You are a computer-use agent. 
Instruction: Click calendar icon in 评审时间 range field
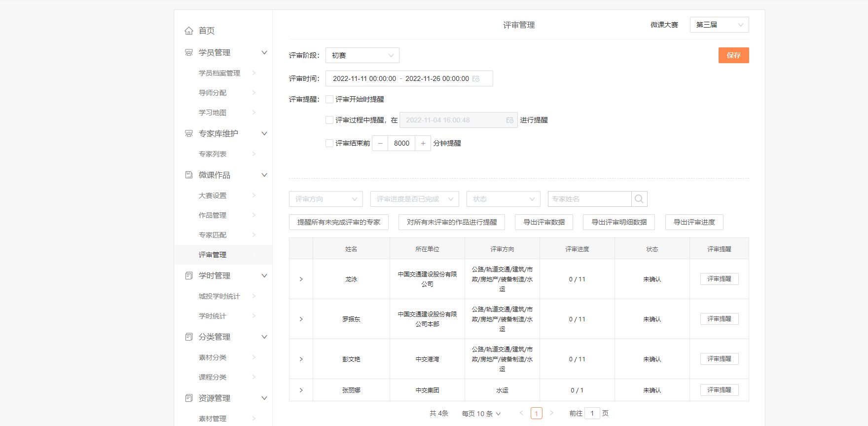(476, 78)
